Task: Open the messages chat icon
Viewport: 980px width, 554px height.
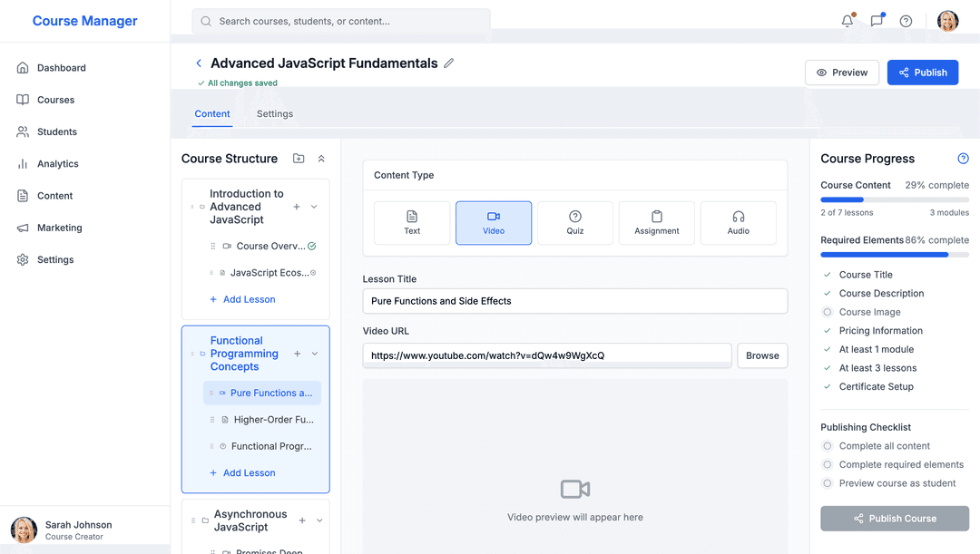Action: coord(877,21)
